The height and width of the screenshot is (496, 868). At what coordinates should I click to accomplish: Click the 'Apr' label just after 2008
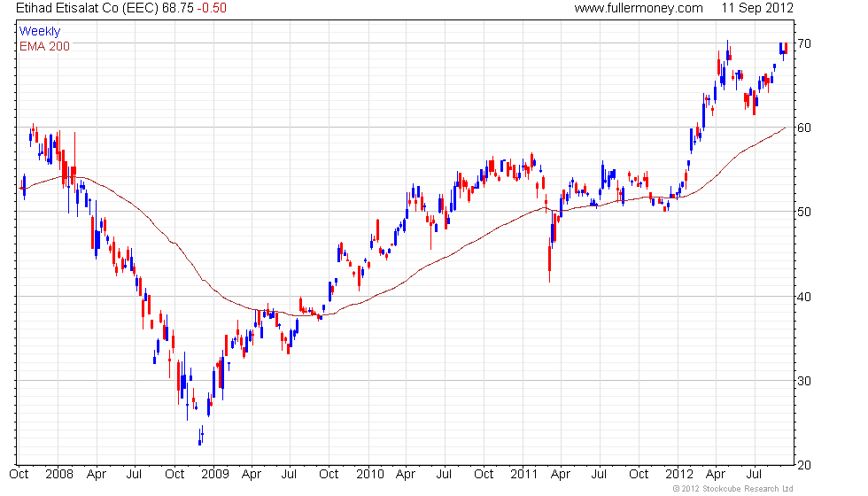click(97, 475)
